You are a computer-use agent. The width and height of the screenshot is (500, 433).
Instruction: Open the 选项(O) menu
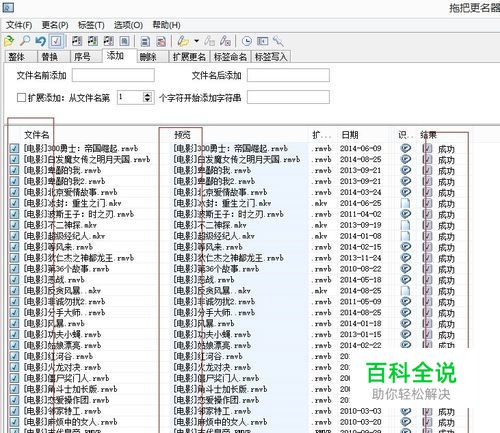point(128,25)
